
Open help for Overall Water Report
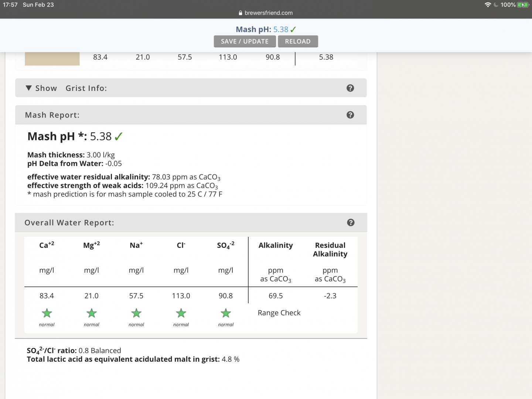click(x=351, y=222)
